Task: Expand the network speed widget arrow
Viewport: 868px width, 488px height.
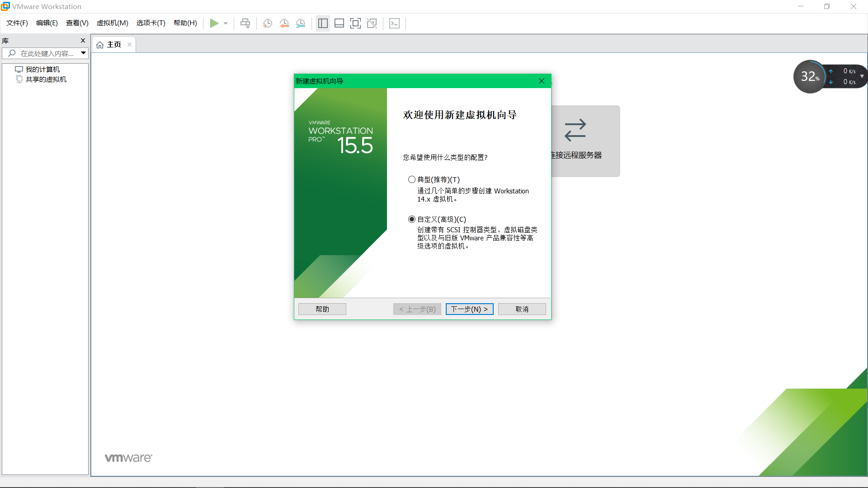Action: [x=862, y=76]
